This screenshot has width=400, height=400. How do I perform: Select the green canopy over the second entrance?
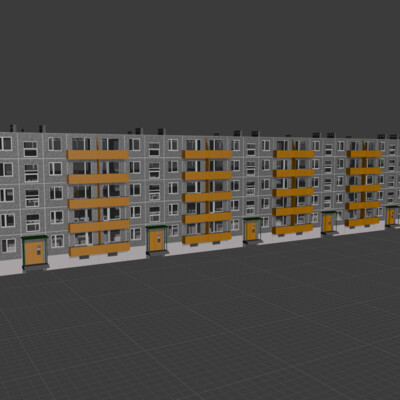click(157, 227)
